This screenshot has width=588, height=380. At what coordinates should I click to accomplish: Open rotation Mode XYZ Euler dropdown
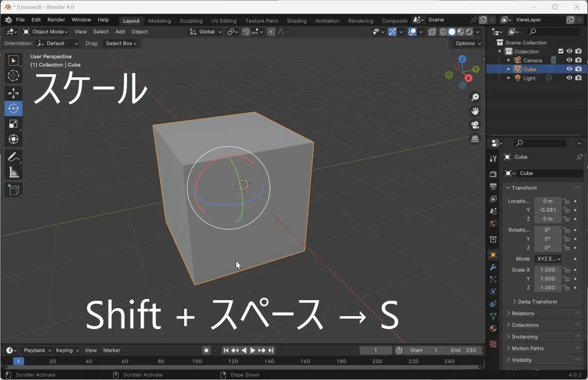[547, 259]
